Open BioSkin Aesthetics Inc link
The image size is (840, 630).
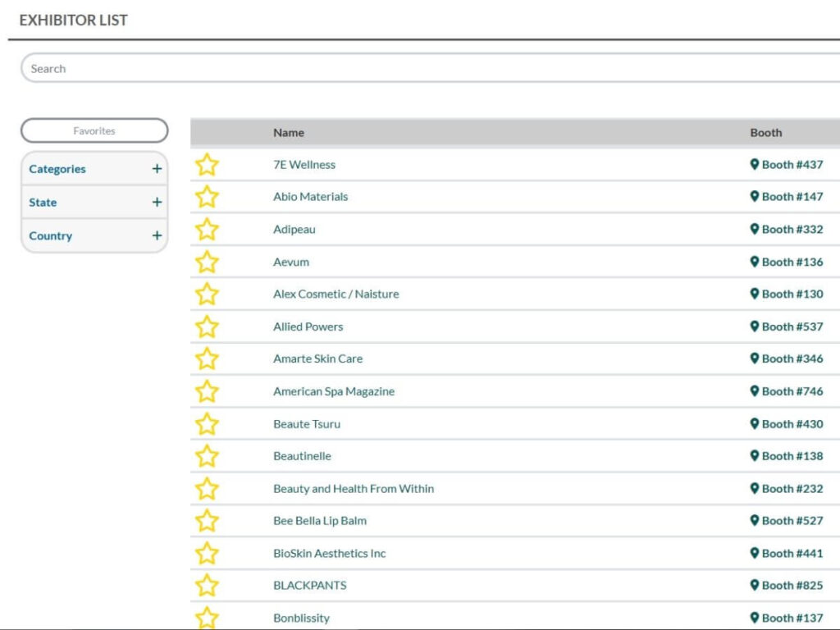coord(330,554)
